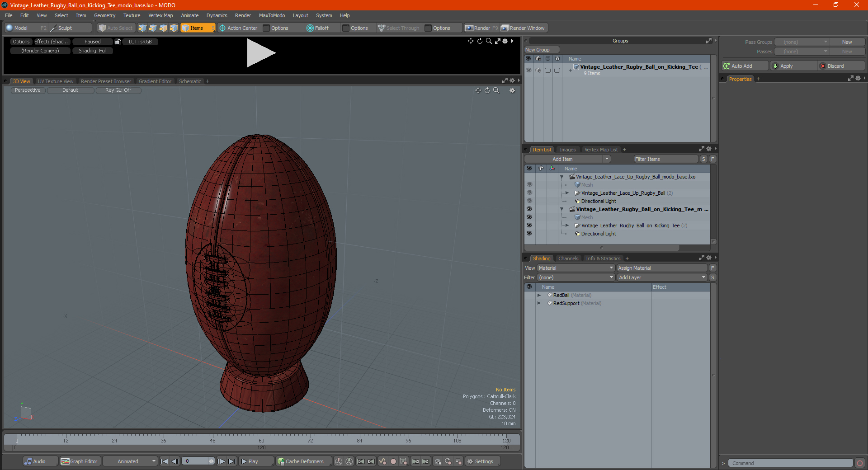Toggle visibility of Vintage_Leather_Lace_Up_Rugby_Ball item
868x470 pixels.
(529, 193)
